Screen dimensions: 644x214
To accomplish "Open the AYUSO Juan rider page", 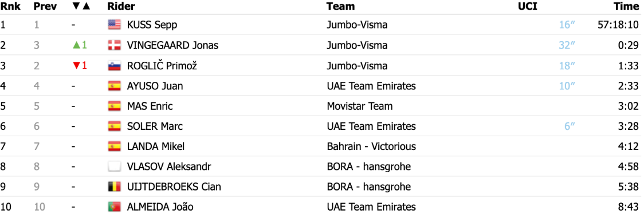I will (155, 86).
